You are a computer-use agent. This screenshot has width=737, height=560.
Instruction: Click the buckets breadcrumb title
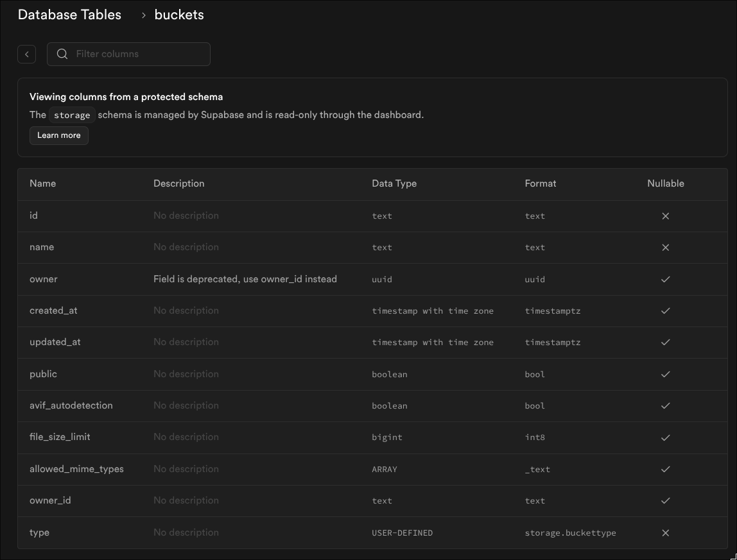click(179, 15)
